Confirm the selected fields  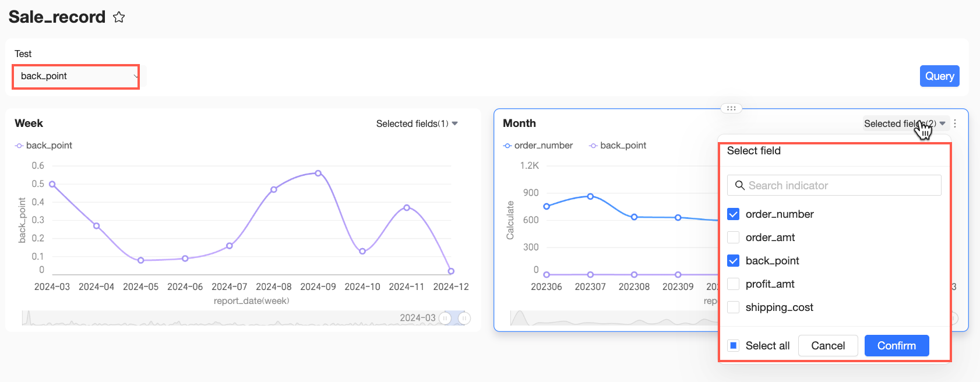pos(897,345)
